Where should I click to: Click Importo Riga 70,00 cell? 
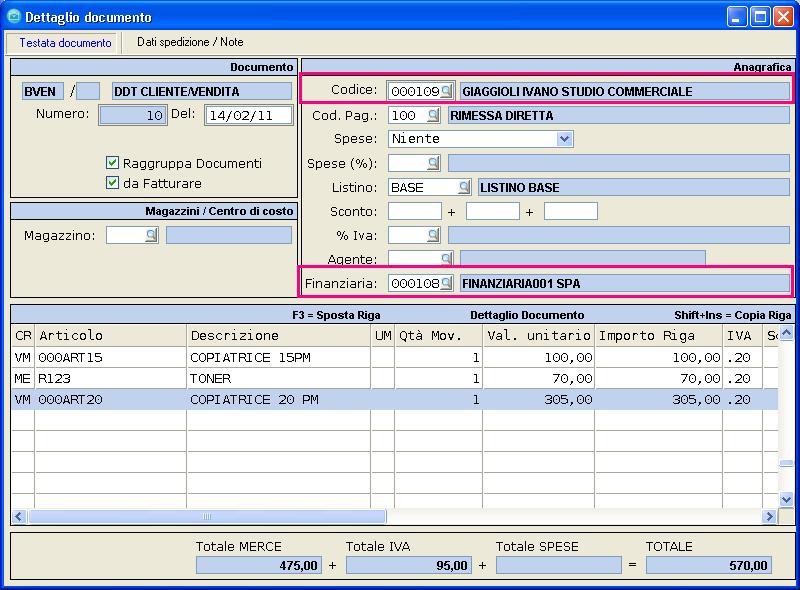(x=659, y=379)
